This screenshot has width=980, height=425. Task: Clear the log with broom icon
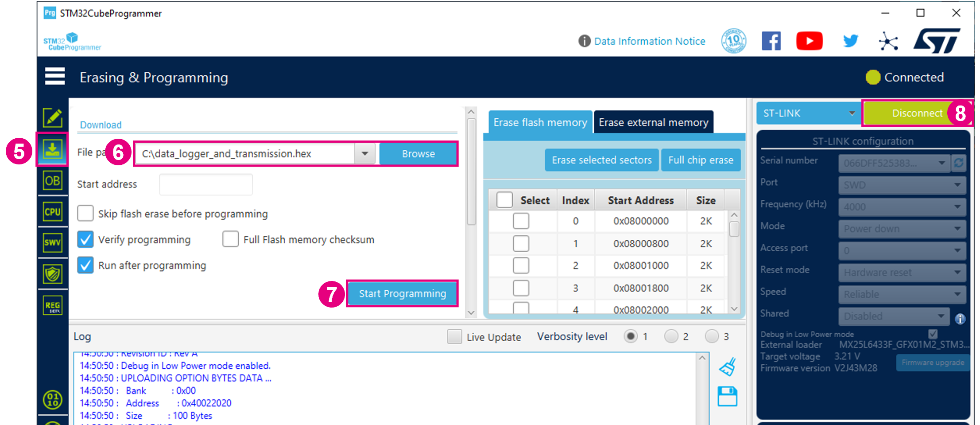pyautogui.click(x=728, y=367)
